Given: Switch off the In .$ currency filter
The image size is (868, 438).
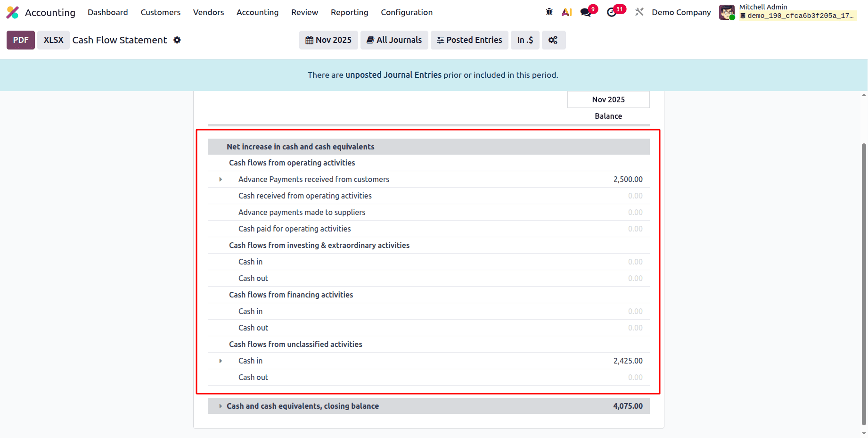Looking at the screenshot, I should [x=524, y=40].
